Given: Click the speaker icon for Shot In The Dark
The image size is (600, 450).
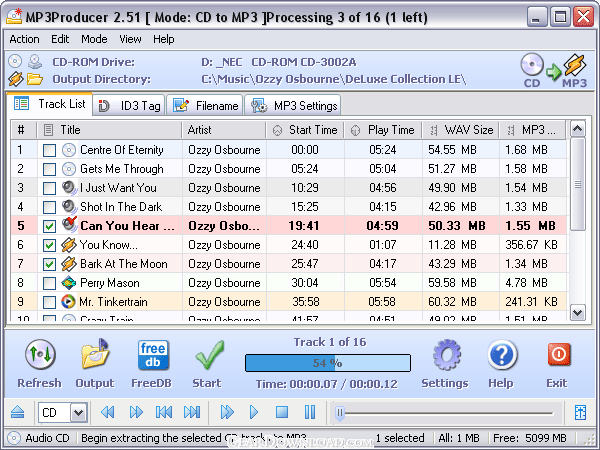Looking at the screenshot, I should pos(68,207).
